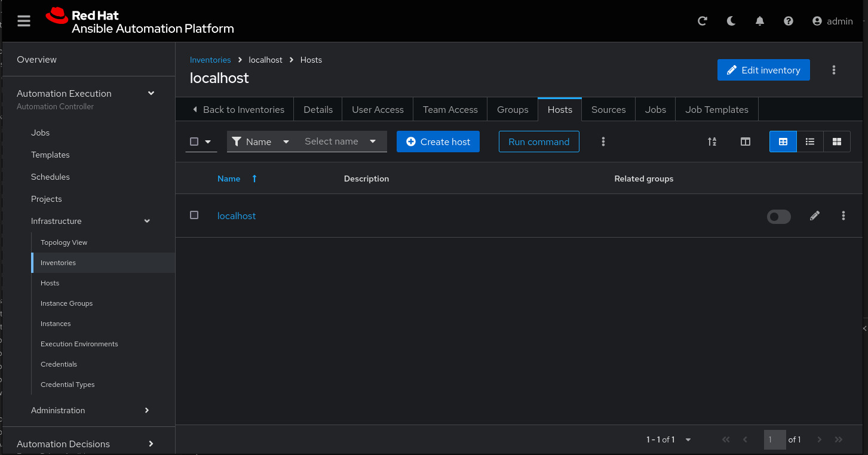
Task: Collapse the Automation Execution section
Action: click(151, 93)
